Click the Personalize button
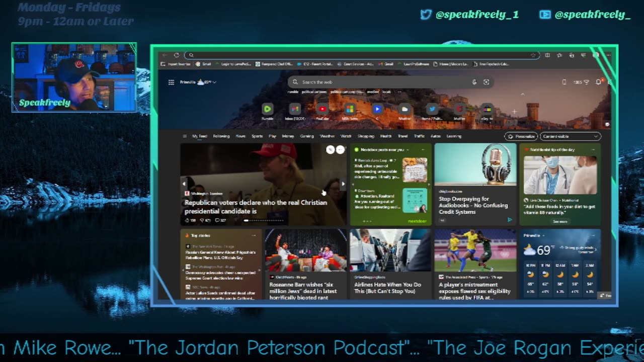This screenshot has width=644, height=362. click(521, 136)
